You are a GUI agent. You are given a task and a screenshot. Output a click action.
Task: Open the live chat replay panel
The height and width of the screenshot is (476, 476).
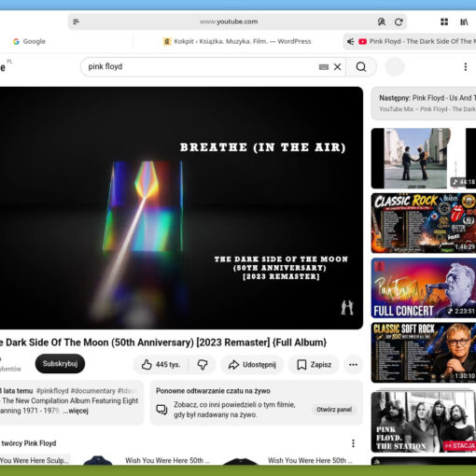click(334, 410)
